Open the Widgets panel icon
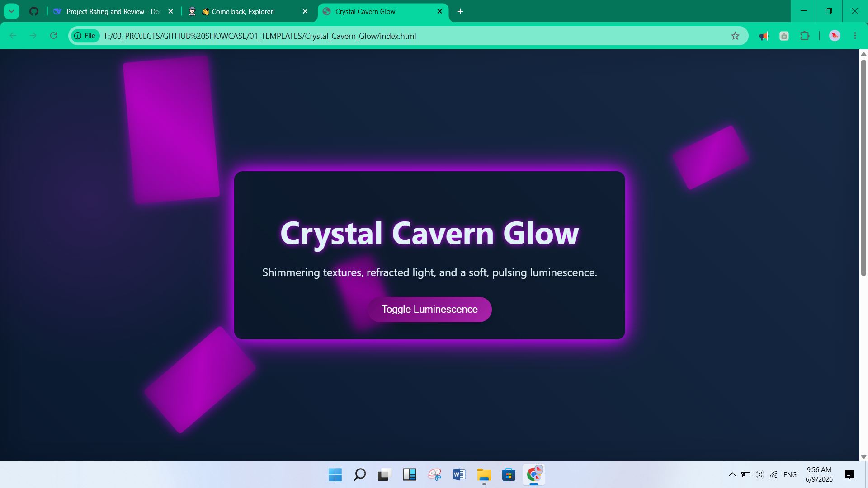The image size is (868, 488). click(409, 474)
